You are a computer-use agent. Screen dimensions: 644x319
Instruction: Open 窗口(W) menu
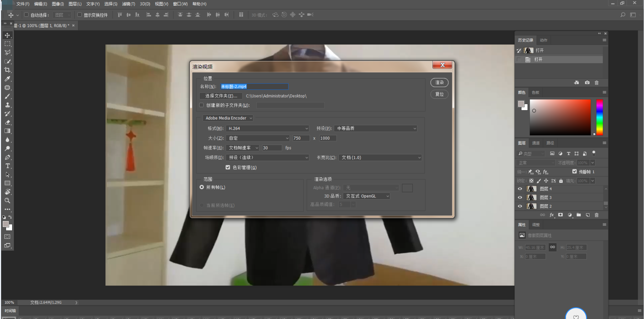(180, 4)
